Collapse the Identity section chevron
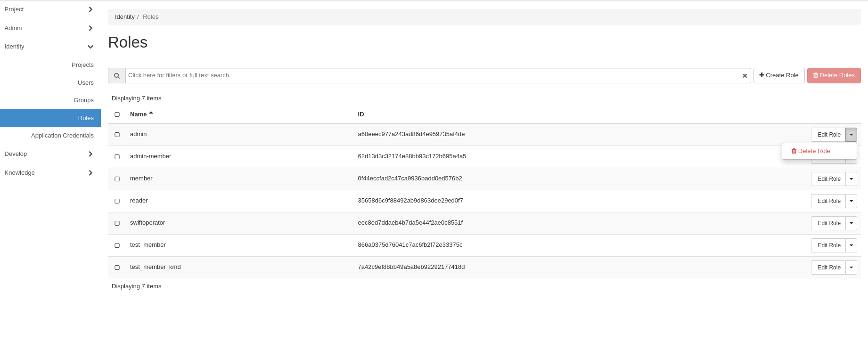Viewport: 868px width, 357px height. tap(90, 47)
